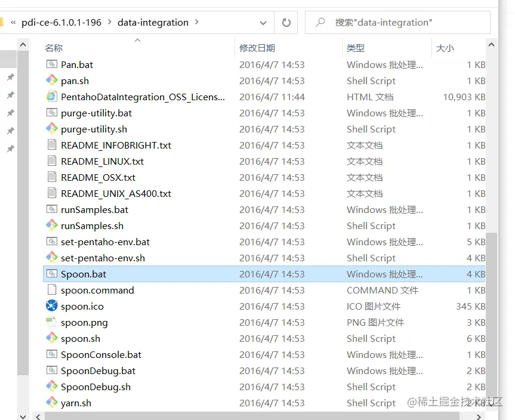Click the set-pentaho-env.sh script icon

coord(51,257)
